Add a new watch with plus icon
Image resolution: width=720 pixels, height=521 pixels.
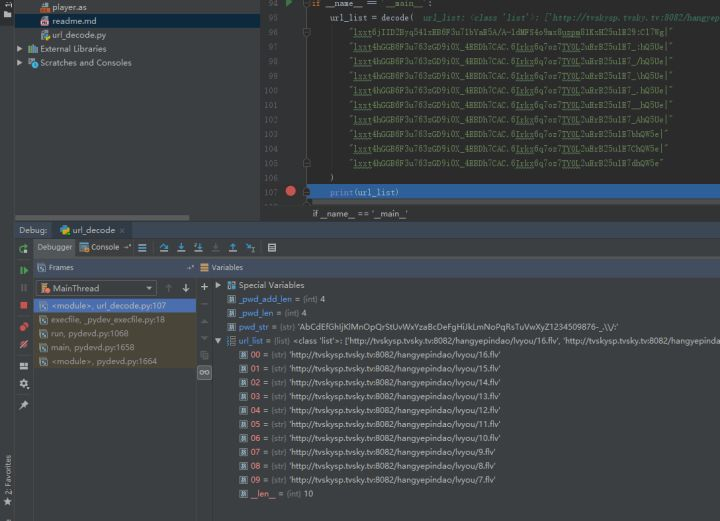pyautogui.click(x=204, y=287)
